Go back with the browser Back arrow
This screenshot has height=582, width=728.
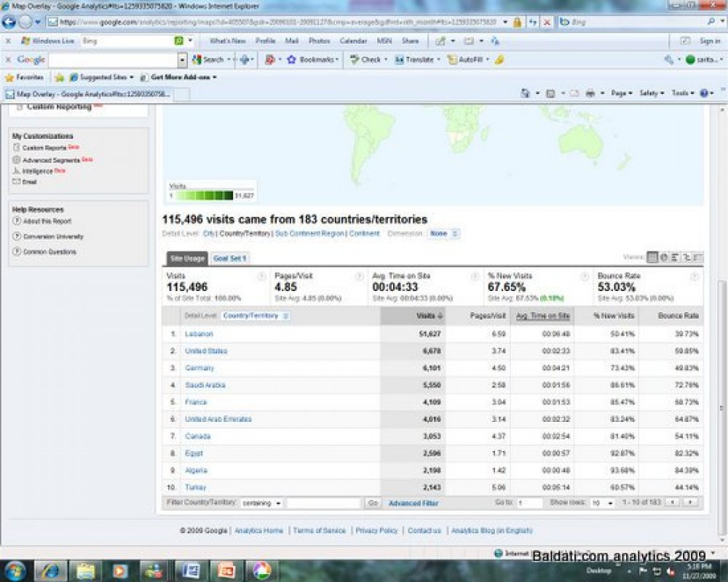[x=9, y=22]
